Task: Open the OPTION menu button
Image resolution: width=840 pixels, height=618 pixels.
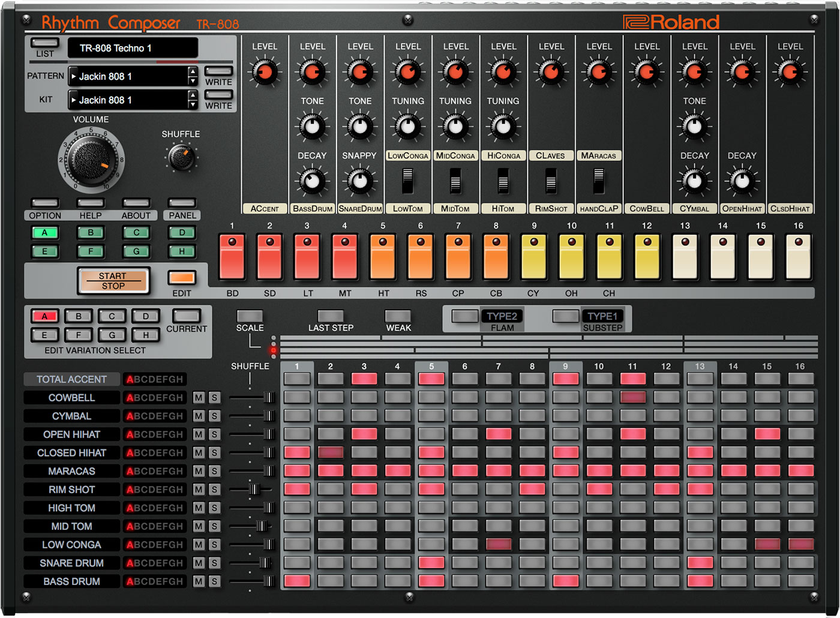Action: (45, 203)
